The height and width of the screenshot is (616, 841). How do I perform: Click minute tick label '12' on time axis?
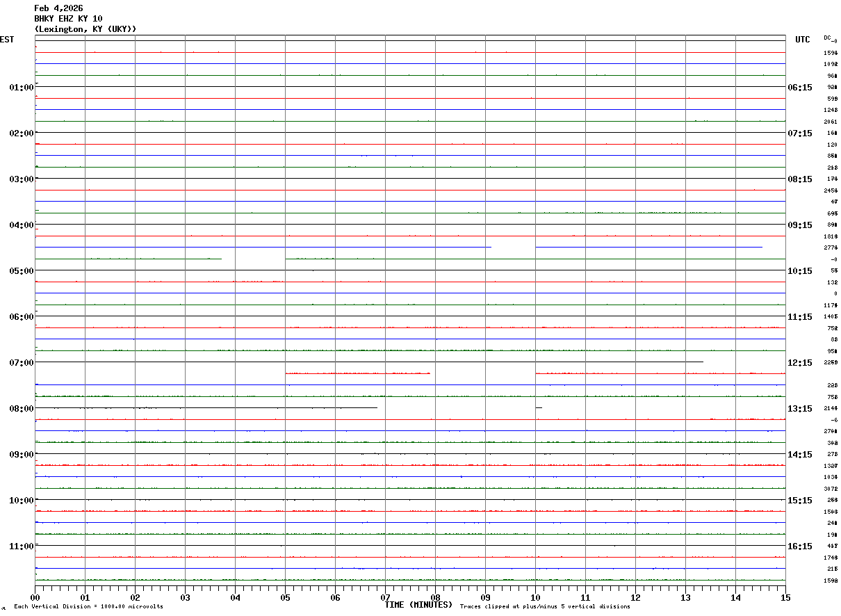(x=635, y=597)
